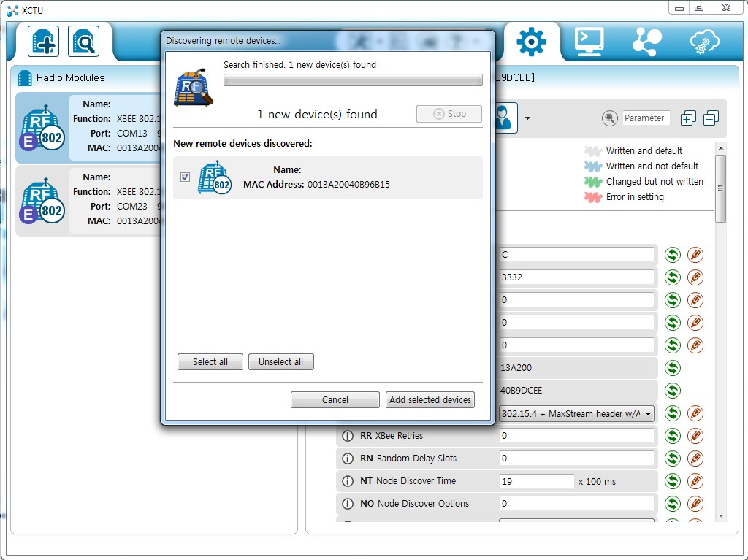The image size is (748, 560).
Task: Click the cloud settings icon
Action: (705, 42)
